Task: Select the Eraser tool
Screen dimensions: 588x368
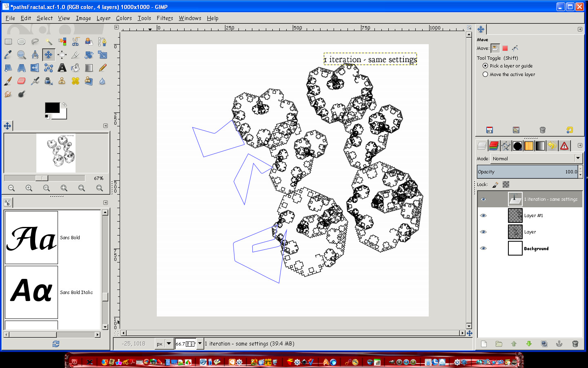Action: click(x=22, y=81)
